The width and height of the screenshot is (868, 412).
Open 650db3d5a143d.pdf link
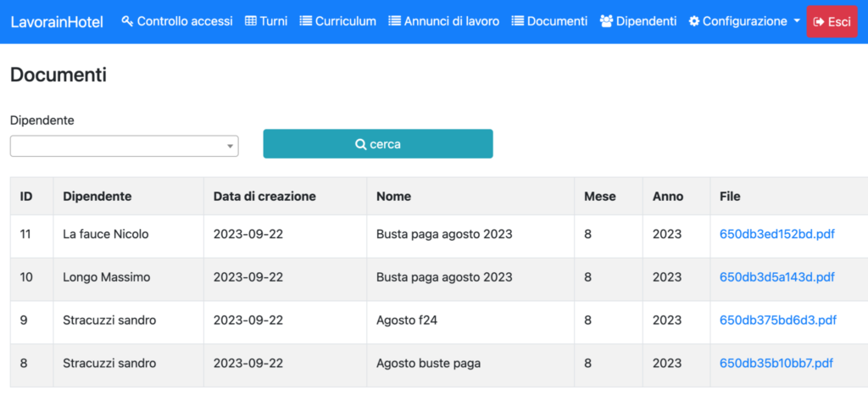pos(776,277)
